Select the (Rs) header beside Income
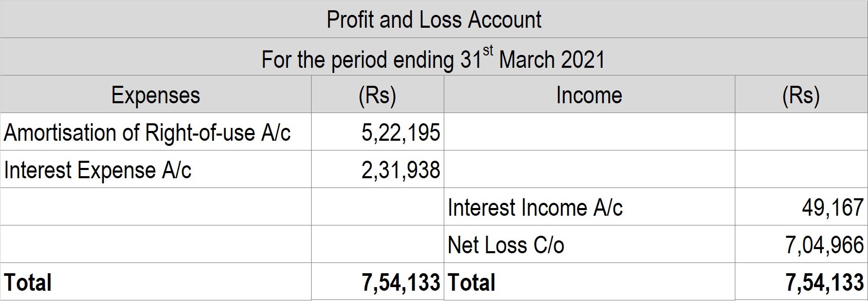The width and height of the screenshot is (868, 302). (x=801, y=95)
